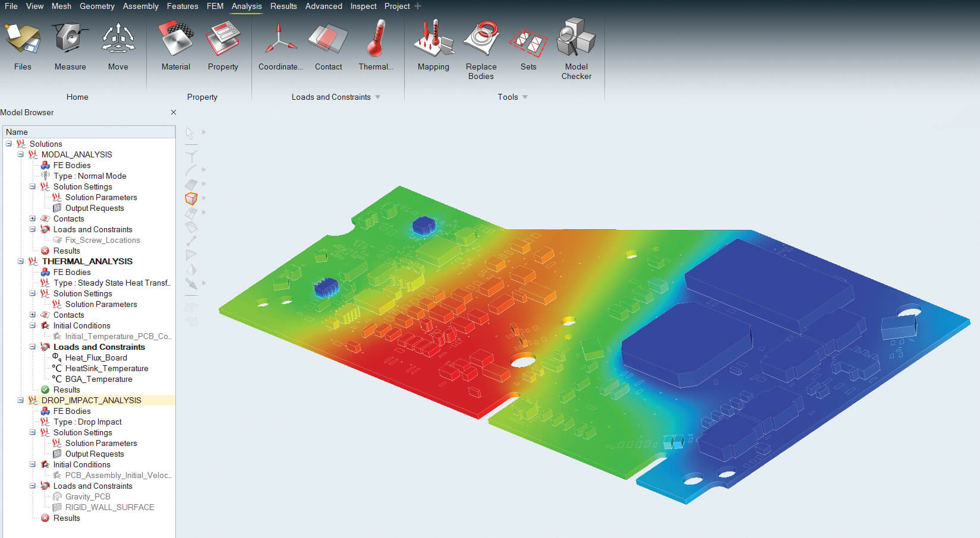The width and height of the screenshot is (980, 538).
Task: Open the Loads and Constraints group dropdown
Action: pyautogui.click(x=378, y=97)
